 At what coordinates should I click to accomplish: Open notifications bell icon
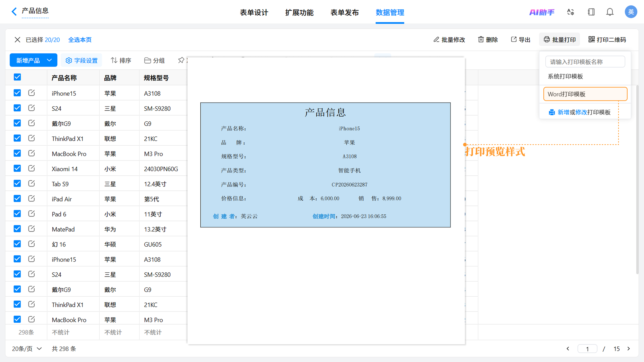(x=610, y=12)
